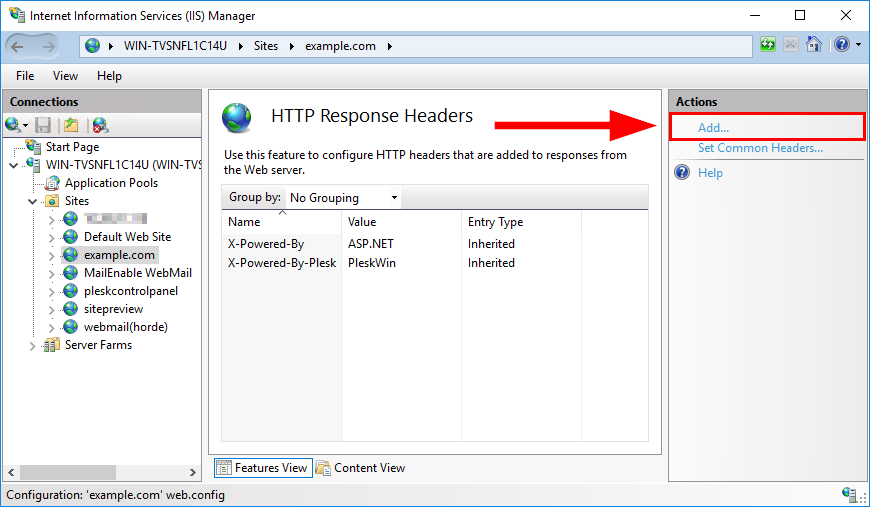Click the navigate Back arrow button
This screenshot has width=870, height=507.
(23, 46)
